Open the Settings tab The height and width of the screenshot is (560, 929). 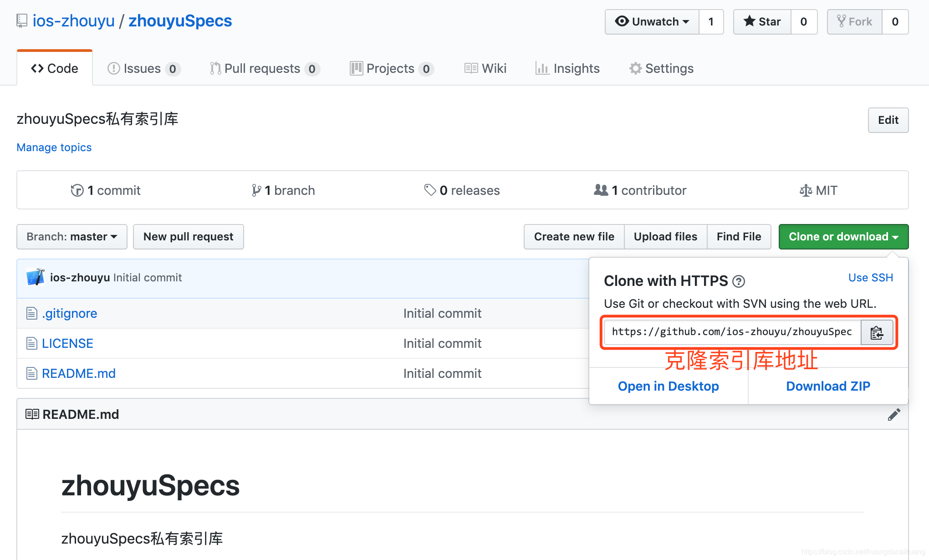pyautogui.click(x=661, y=68)
